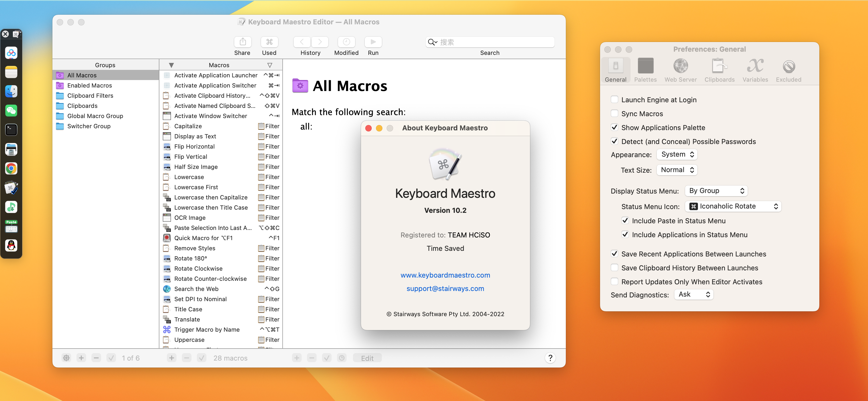Enable Save Clipboard History Between Launches
868x401 pixels.
point(614,267)
